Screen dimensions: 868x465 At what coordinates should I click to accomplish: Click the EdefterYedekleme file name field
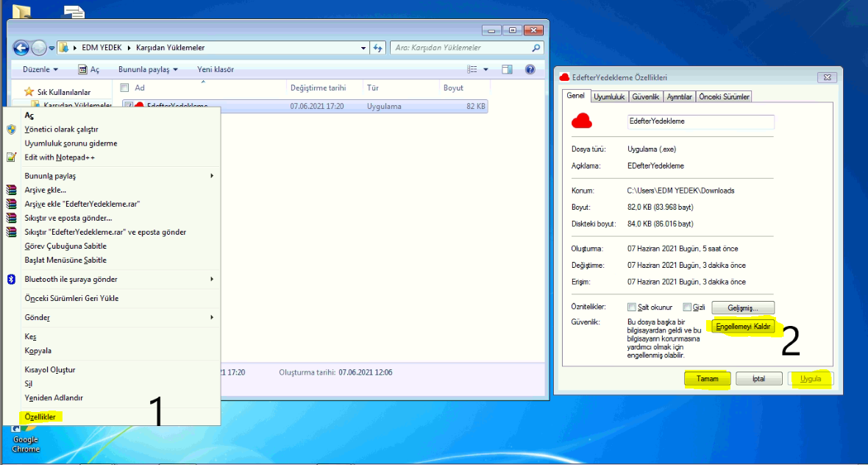click(700, 121)
